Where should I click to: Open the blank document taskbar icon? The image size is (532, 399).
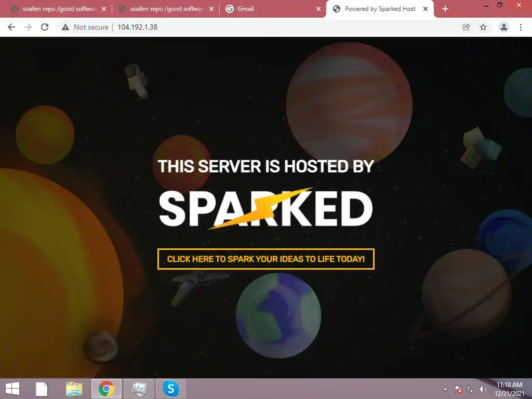[x=42, y=389]
